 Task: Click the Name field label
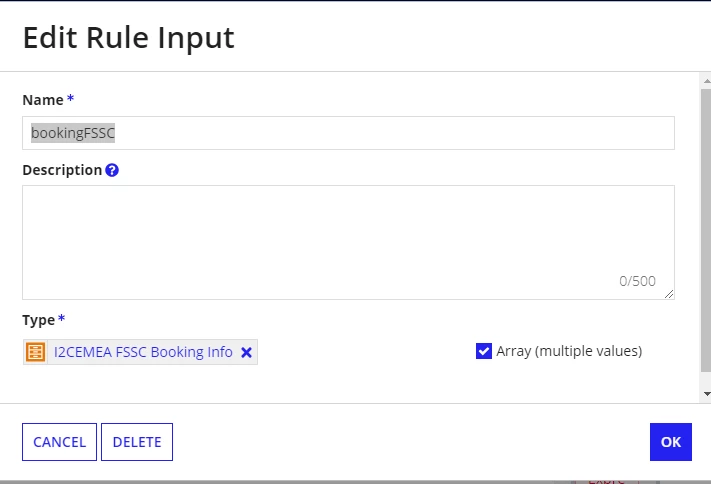coord(43,100)
